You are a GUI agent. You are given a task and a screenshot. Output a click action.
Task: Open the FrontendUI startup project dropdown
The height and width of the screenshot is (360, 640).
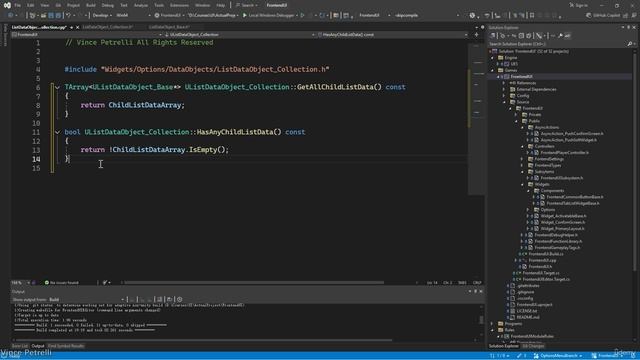coord(170,15)
